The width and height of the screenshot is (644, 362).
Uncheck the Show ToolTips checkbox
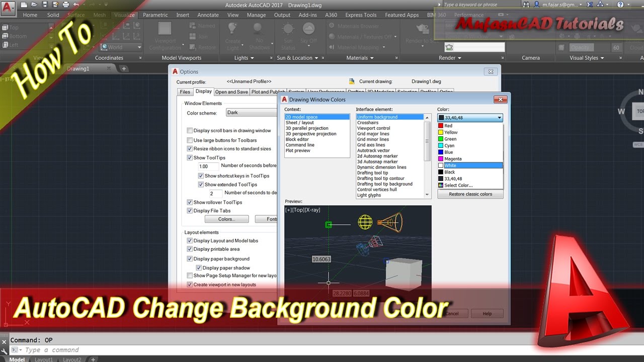coord(190,158)
